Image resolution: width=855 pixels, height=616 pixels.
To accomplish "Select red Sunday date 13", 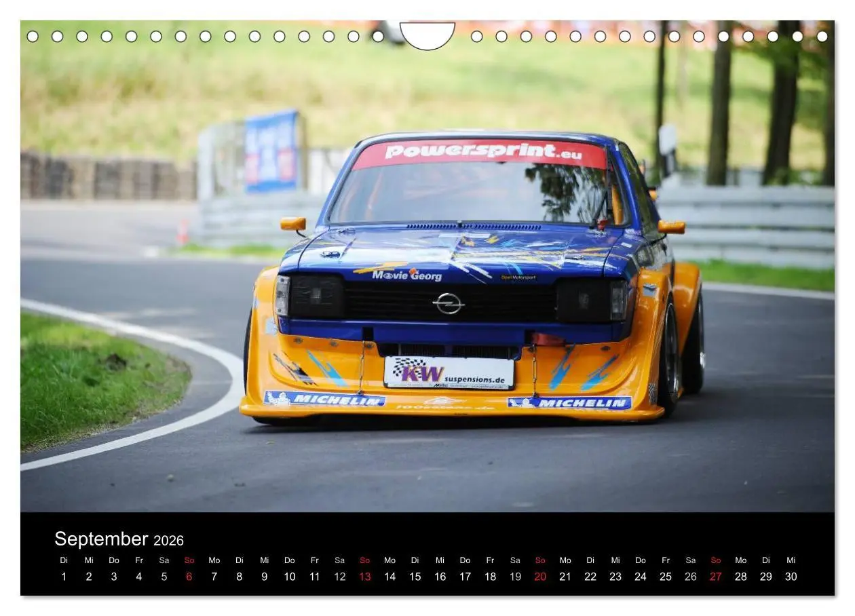I will 365,577.
